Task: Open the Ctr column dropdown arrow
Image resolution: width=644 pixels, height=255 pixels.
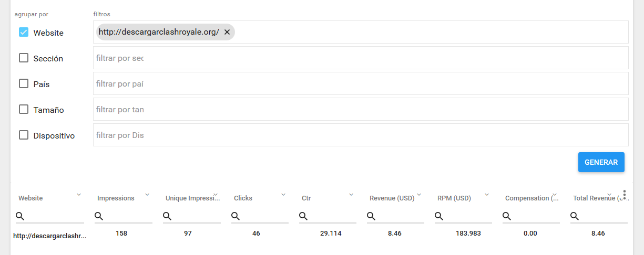Action: click(x=351, y=195)
